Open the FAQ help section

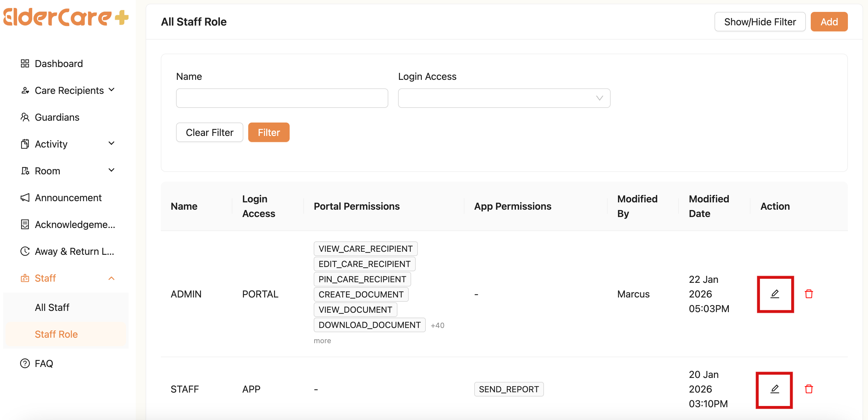point(44,363)
